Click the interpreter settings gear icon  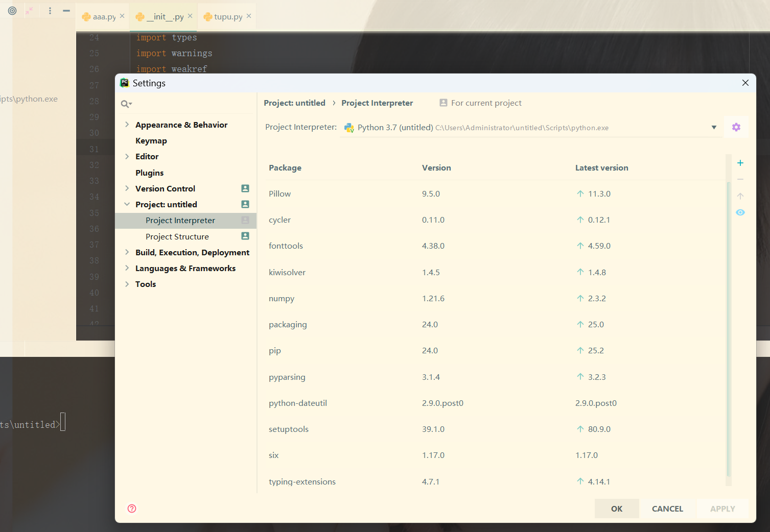(736, 127)
